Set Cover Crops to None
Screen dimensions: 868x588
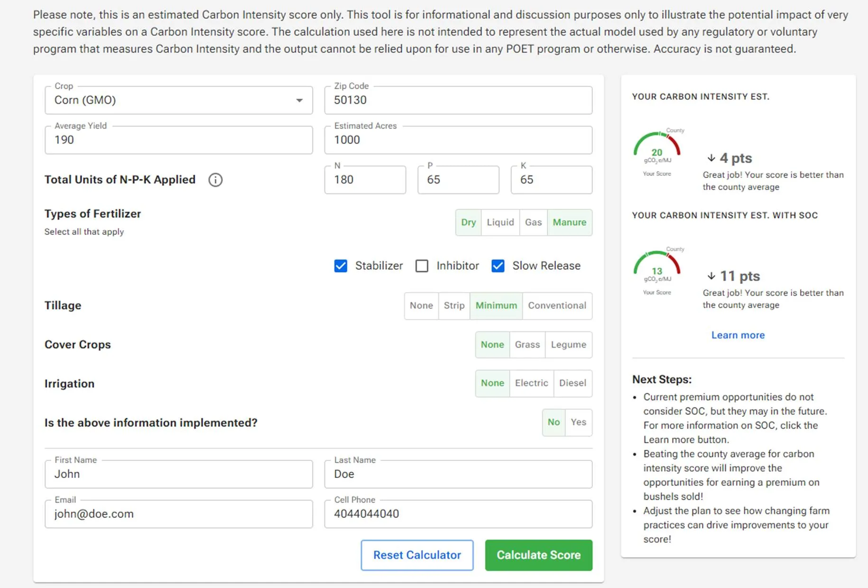pos(492,345)
